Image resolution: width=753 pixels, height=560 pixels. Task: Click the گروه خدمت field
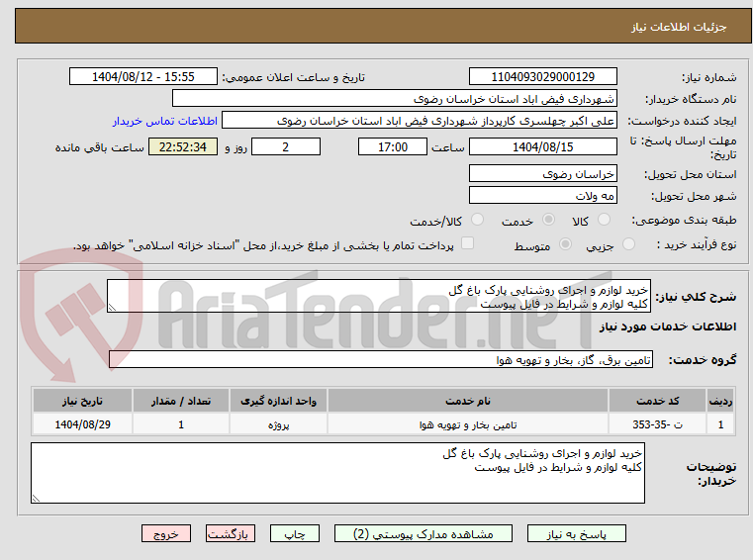coord(381,359)
